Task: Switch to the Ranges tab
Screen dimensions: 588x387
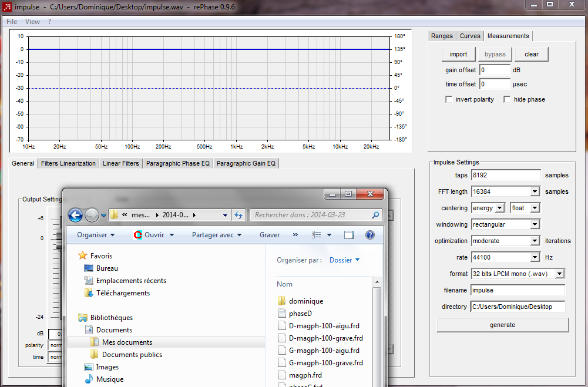Action: (442, 36)
